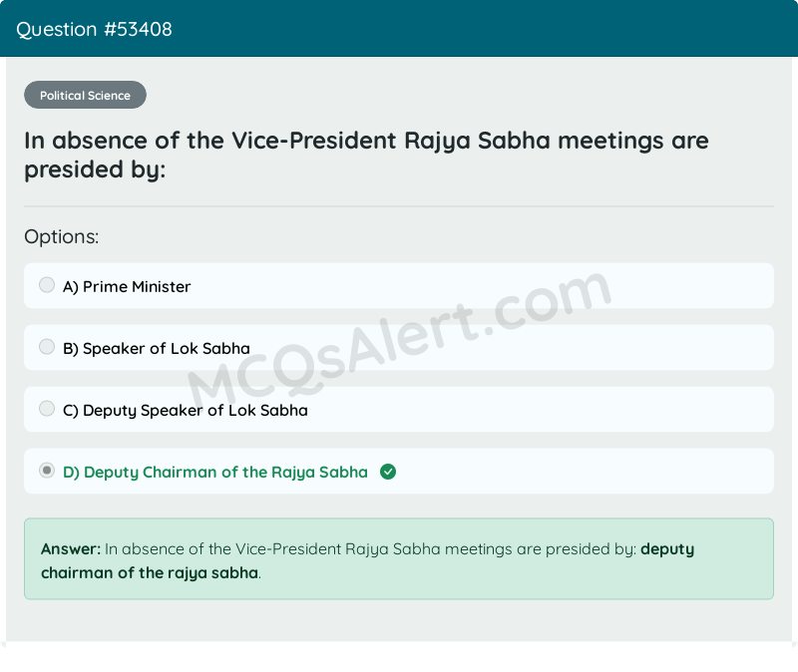
Task: Click the divider below the question text
Action: (399, 204)
